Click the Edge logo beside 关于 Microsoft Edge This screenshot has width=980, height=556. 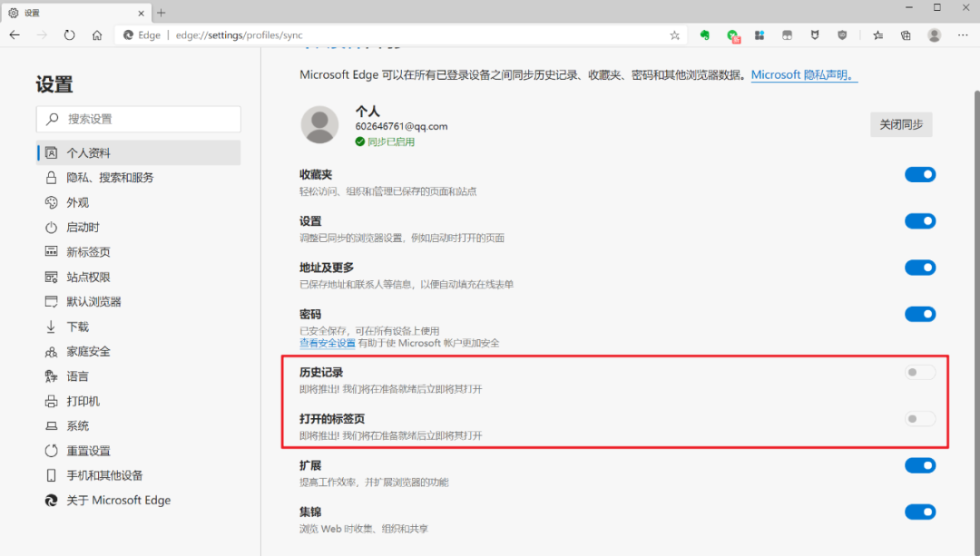(51, 501)
